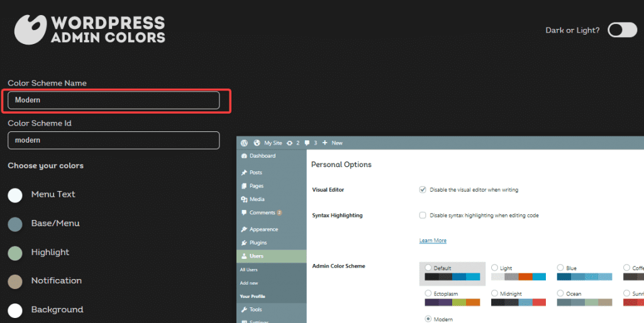Toggle the Dark or Light switch
The height and width of the screenshot is (323, 644).
pos(622,30)
